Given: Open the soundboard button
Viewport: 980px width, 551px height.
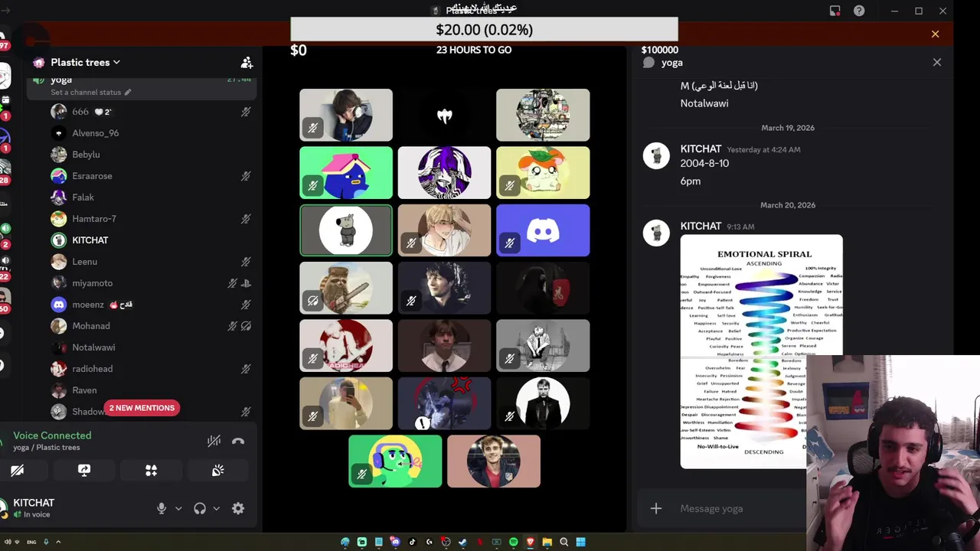Looking at the screenshot, I should coord(218,471).
